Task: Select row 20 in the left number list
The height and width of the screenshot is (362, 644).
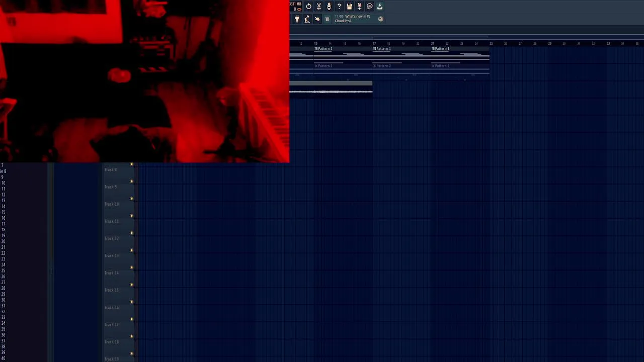Action: coord(3,241)
